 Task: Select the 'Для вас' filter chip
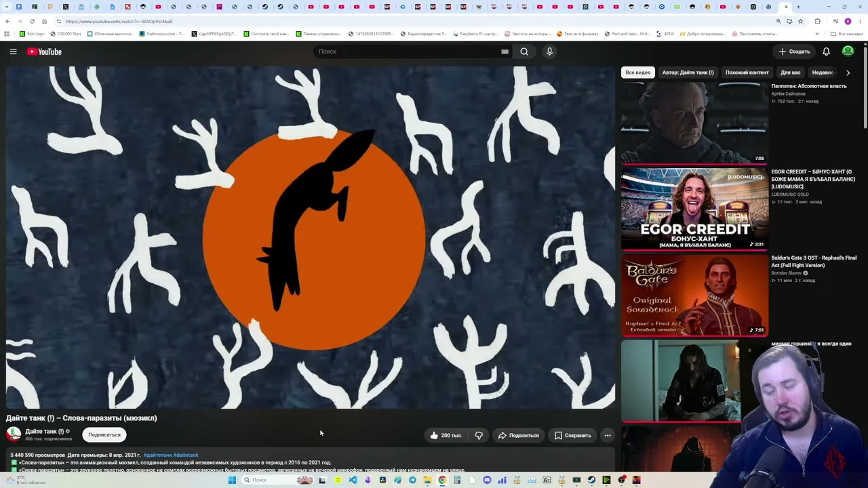click(790, 73)
